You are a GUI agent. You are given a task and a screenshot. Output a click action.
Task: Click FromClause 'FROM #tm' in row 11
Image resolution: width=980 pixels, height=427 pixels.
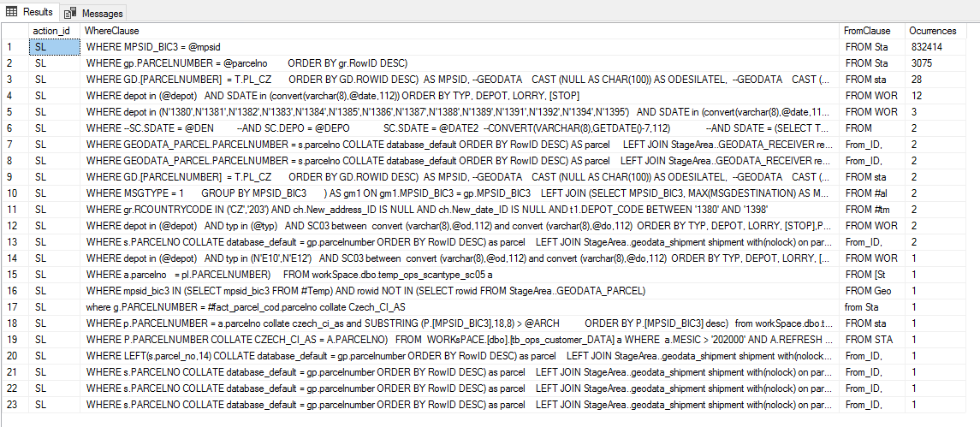(x=872, y=210)
